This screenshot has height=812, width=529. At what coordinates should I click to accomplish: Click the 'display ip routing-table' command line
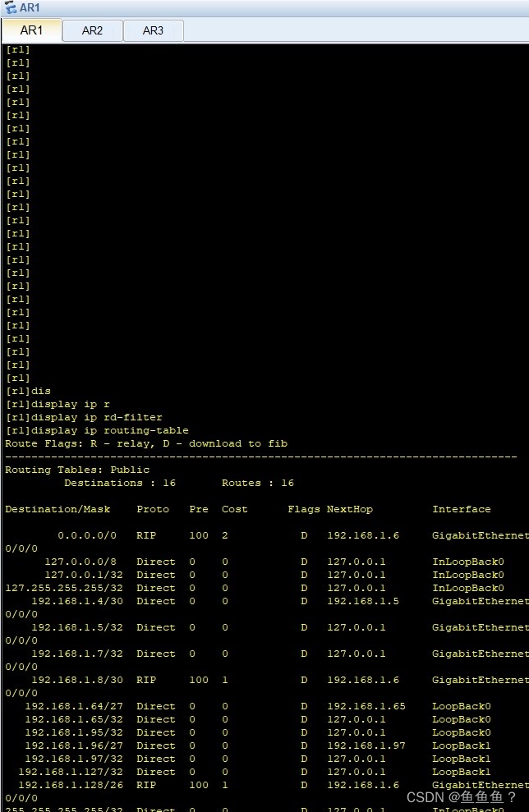(x=97, y=430)
